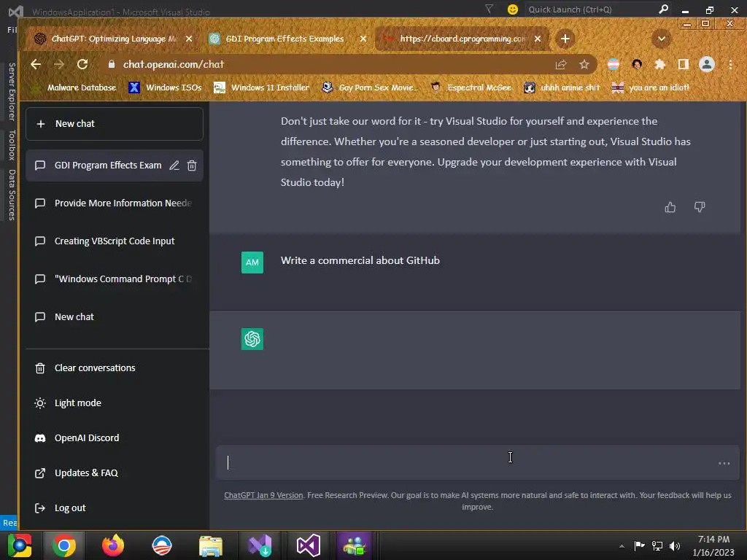Viewport: 747px width, 560px height.
Task: Click the browser forward arrow
Action: 59,64
